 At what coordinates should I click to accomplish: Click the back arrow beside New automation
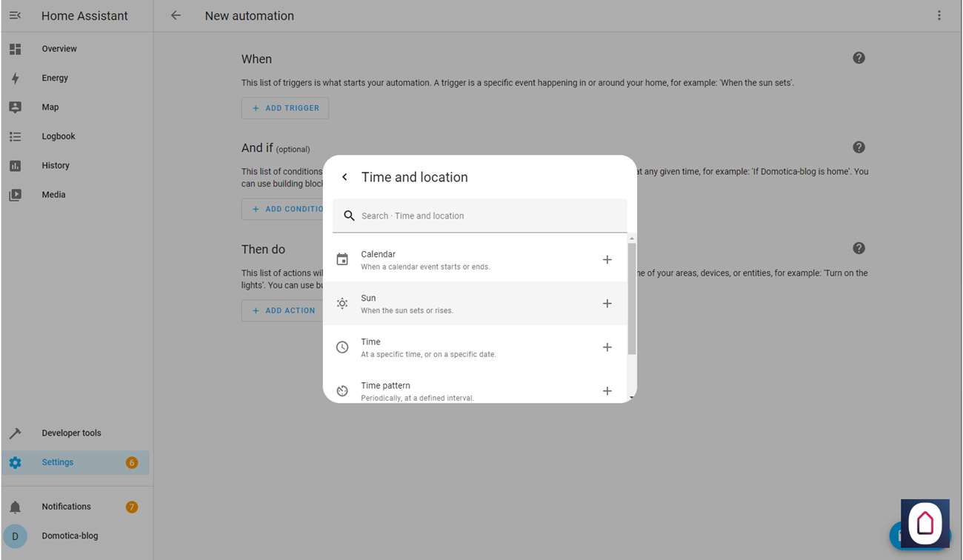click(176, 16)
